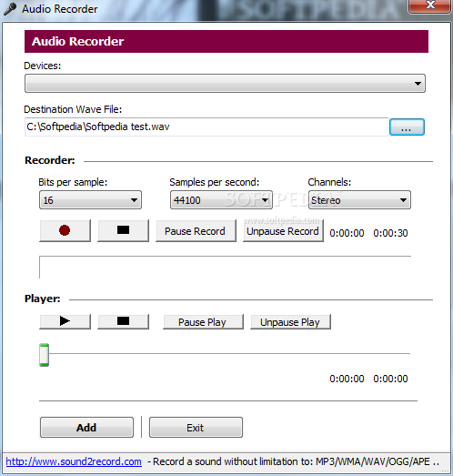The height and width of the screenshot is (476, 453).
Task: Open the Devices dropdown list
Action: click(225, 83)
